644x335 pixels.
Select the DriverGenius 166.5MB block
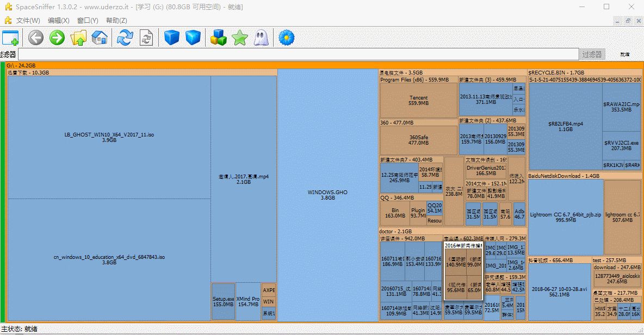click(486, 170)
